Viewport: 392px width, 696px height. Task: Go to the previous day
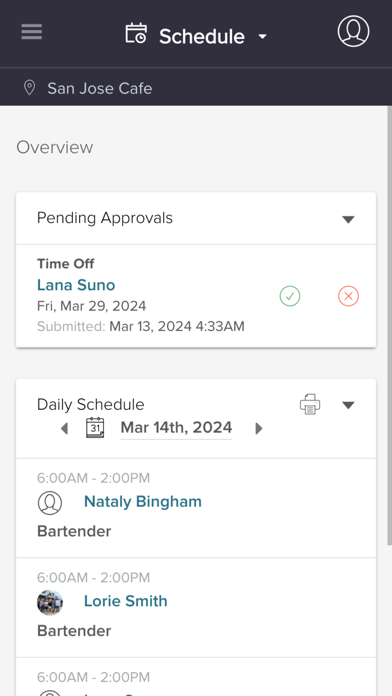(x=64, y=428)
